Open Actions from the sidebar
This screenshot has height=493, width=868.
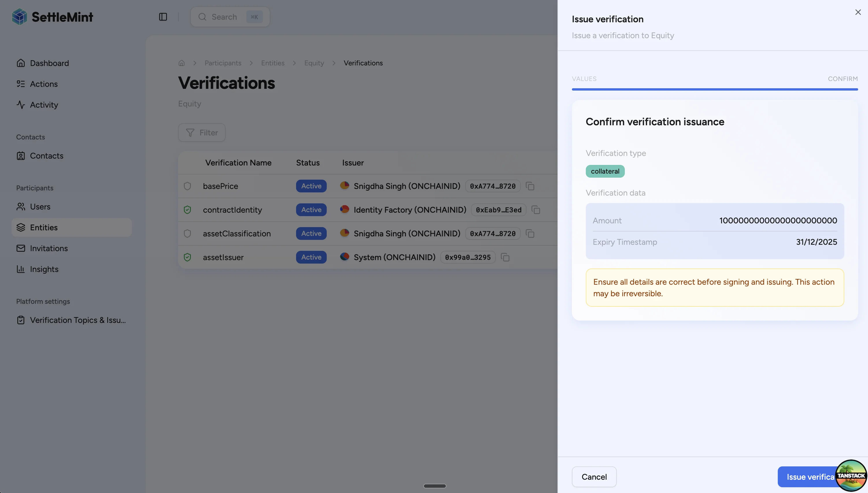(x=44, y=84)
